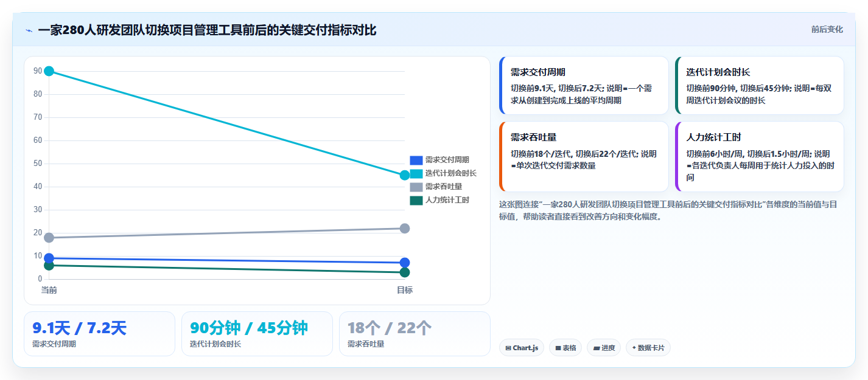The height and width of the screenshot is (380, 868).
Task: Select the blue 目标 data point
Action: pyautogui.click(x=405, y=263)
